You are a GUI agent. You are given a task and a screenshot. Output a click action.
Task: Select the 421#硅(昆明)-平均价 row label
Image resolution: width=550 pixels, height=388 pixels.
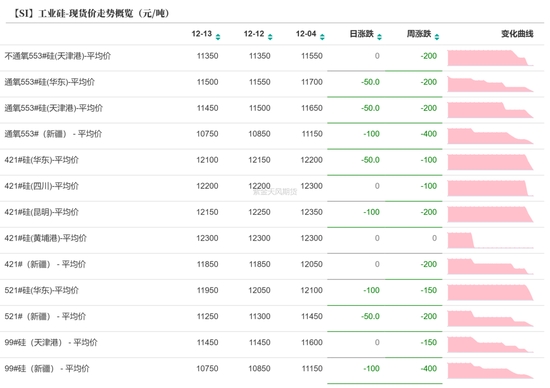click(41, 212)
